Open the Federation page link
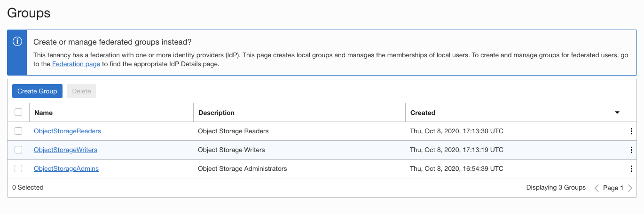The height and width of the screenshot is (214, 644). pos(76,64)
